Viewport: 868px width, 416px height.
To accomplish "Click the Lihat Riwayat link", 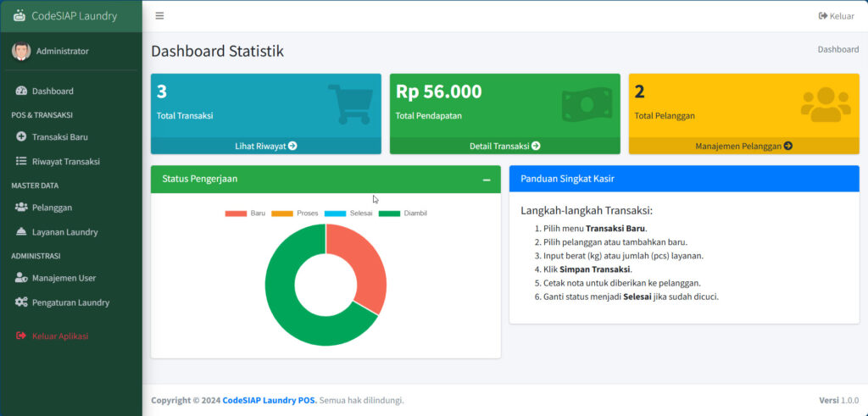I will click(265, 146).
